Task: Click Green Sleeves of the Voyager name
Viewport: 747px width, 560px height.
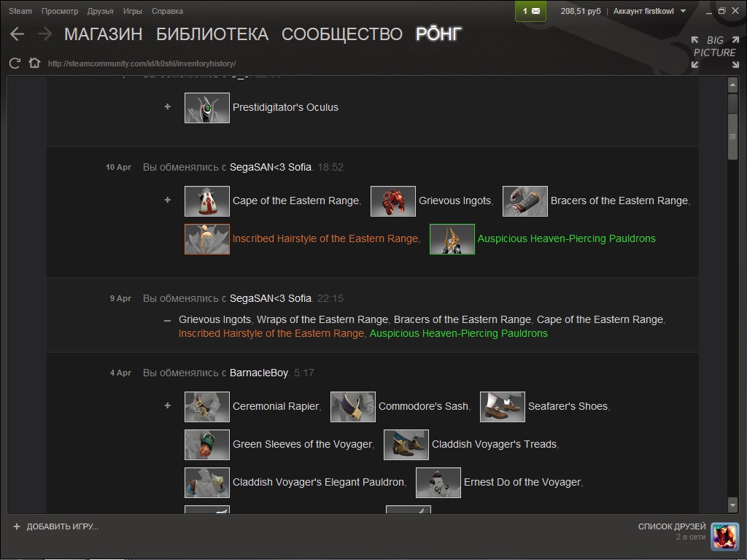Action: pyautogui.click(x=303, y=444)
